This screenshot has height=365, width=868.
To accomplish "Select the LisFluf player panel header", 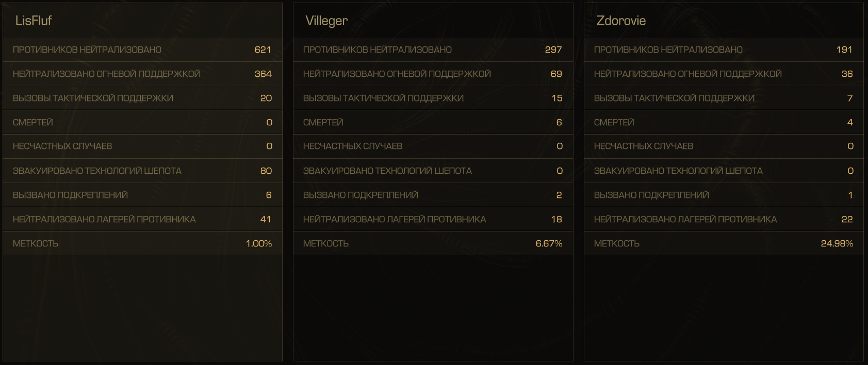I will click(x=142, y=21).
